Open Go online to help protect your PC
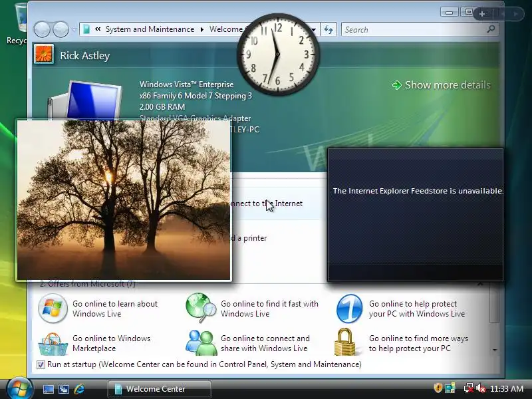Viewport: 532px width, 399px height. coord(417,309)
